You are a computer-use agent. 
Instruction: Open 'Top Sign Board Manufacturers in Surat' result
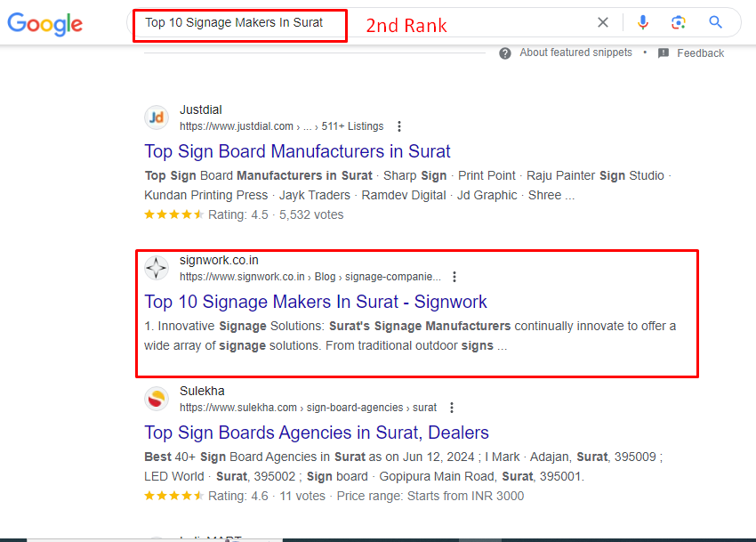[x=297, y=151]
